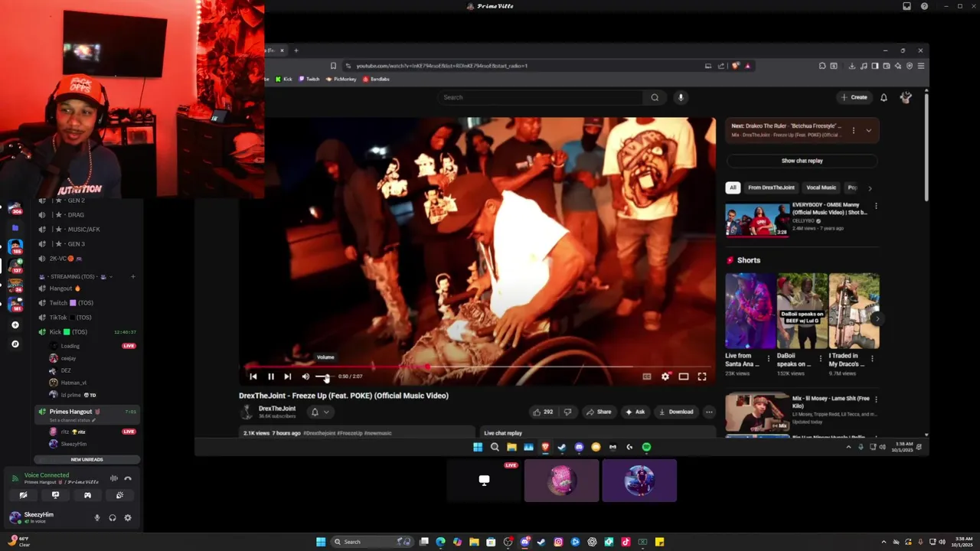Screen dimensions: 980x551
Task: Open Discord user settings gear
Action: click(x=128, y=518)
